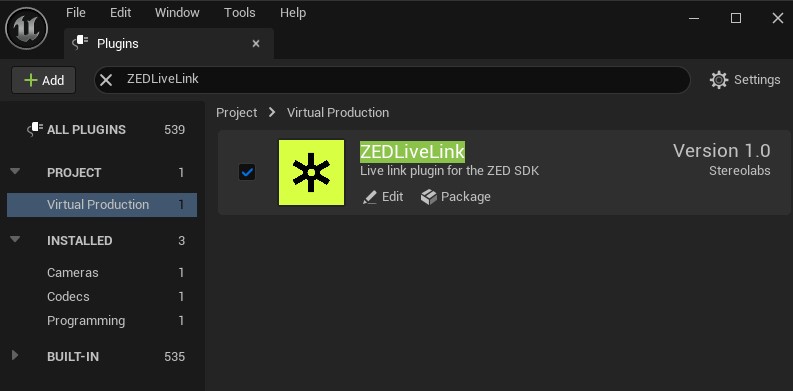This screenshot has height=391, width=793.
Task: Collapse the INSTALLED category
Action: pos(15,240)
